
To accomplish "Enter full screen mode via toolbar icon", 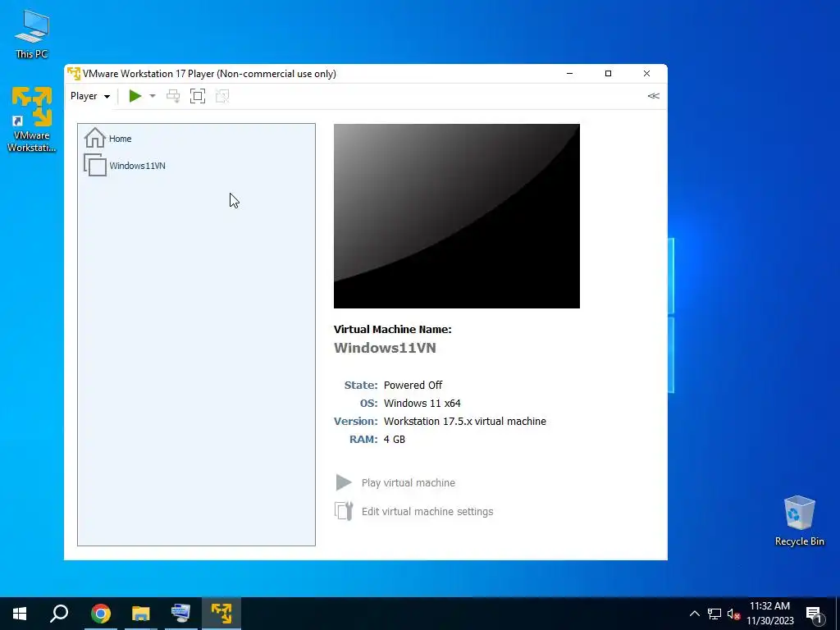I will tap(198, 96).
